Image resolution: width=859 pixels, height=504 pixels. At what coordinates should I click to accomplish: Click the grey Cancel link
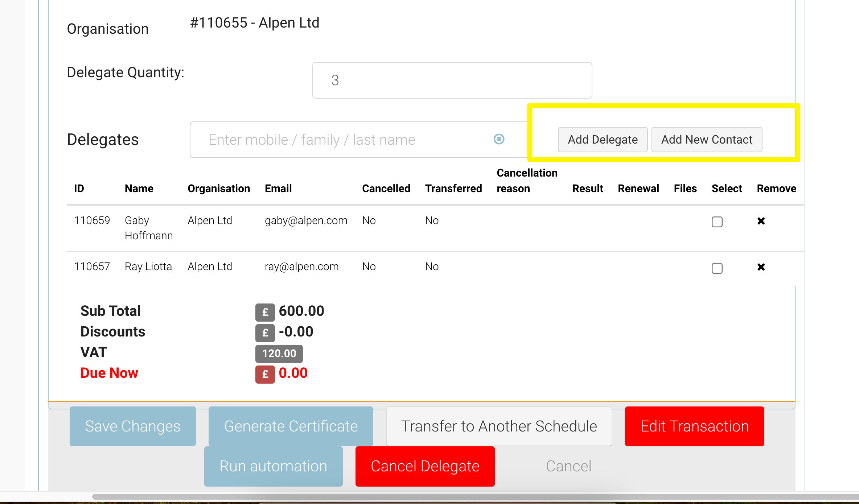(x=568, y=466)
